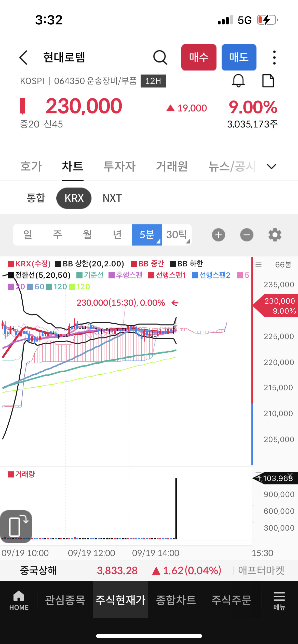Tap the 230,000 9.00% price axis marker
This screenshot has height=644, width=298.
276,306
